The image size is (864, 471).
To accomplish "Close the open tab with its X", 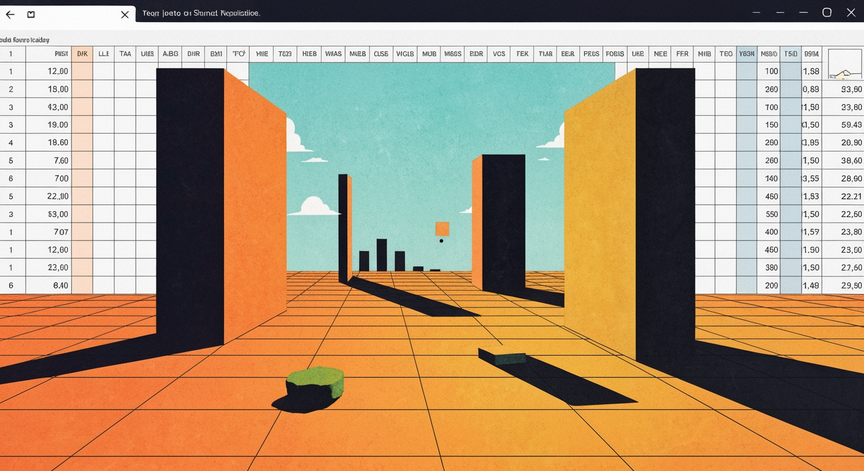I will (x=125, y=14).
